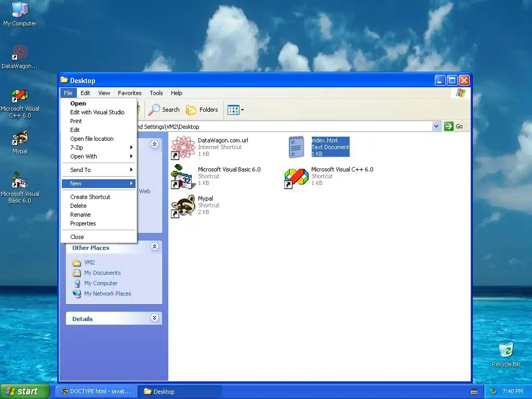Open the Help menu
The image size is (532, 399).
(x=177, y=93)
